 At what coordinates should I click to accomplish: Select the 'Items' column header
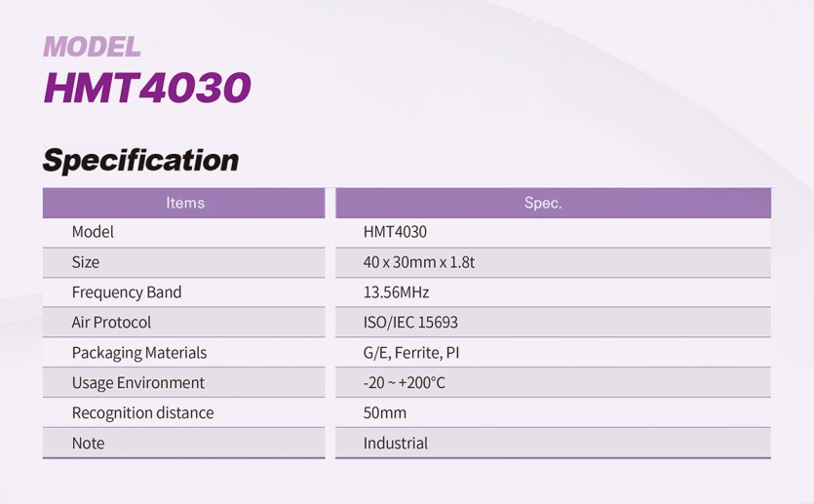(184, 203)
